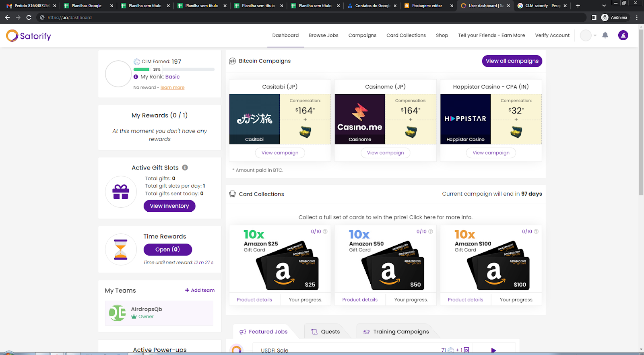View the Casitabi campaign
The height and width of the screenshot is (355, 644).
pos(280,153)
